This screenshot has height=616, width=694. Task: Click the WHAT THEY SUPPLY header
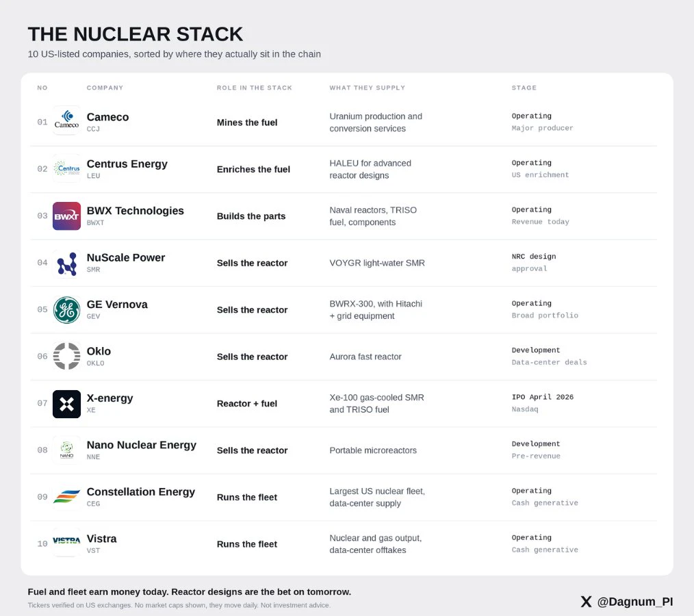[368, 88]
